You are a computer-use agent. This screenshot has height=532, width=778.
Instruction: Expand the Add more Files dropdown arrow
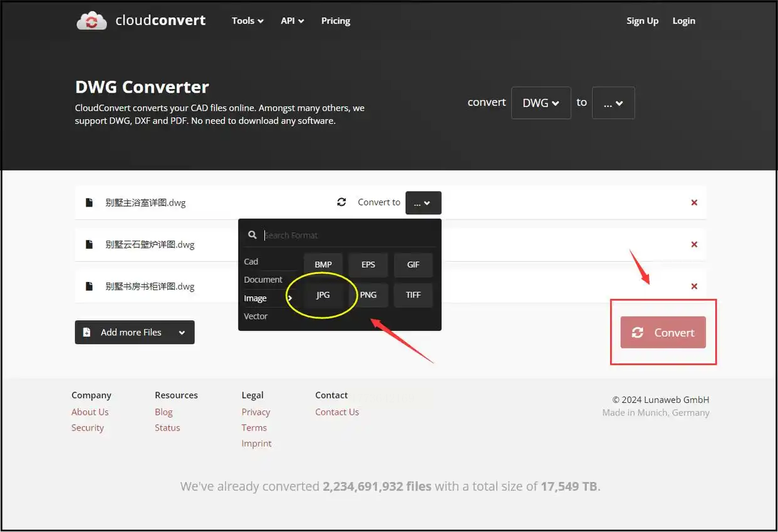pos(182,333)
